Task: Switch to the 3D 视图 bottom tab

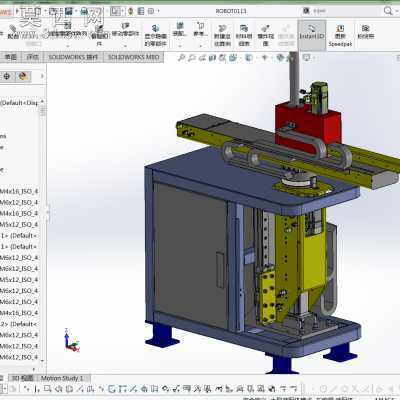Action: point(22,378)
